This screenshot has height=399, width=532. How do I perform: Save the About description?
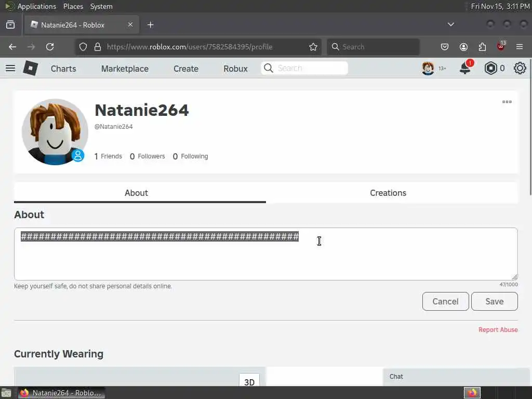coord(495,301)
